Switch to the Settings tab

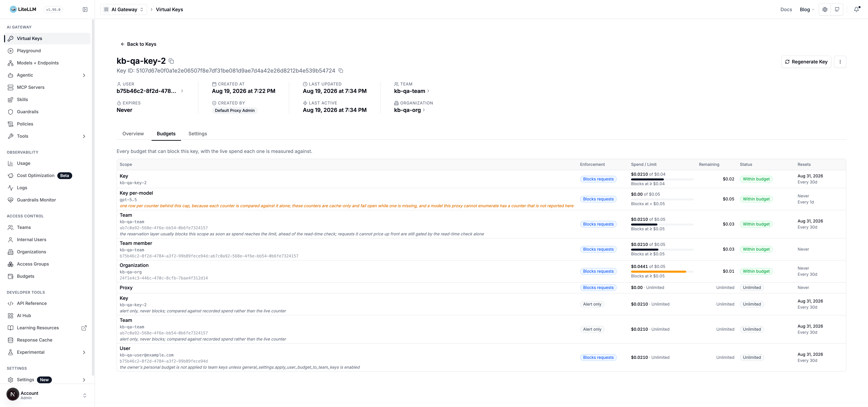(198, 134)
